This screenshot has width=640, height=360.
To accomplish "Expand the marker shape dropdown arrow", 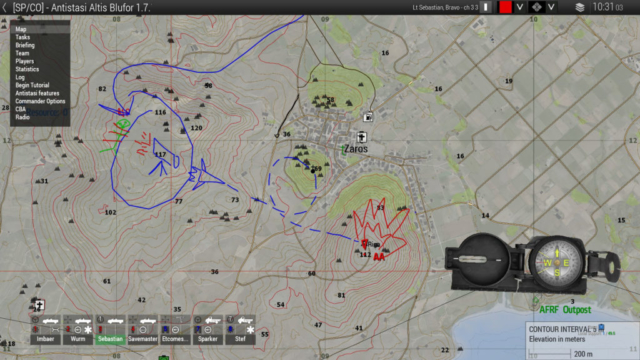I will point(551,7).
